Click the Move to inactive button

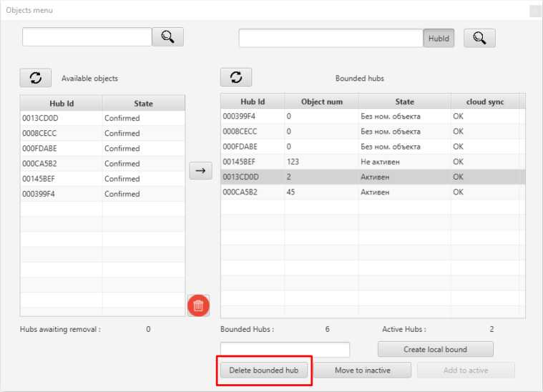coord(363,370)
